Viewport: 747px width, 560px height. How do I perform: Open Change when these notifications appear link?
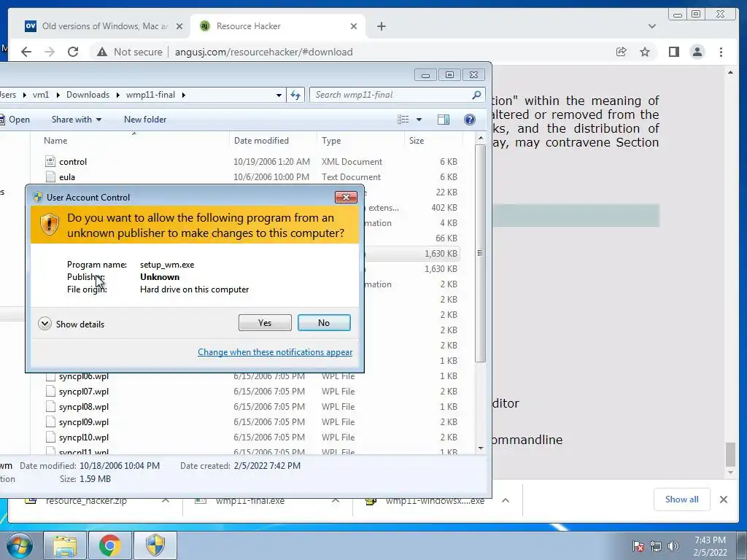click(275, 352)
